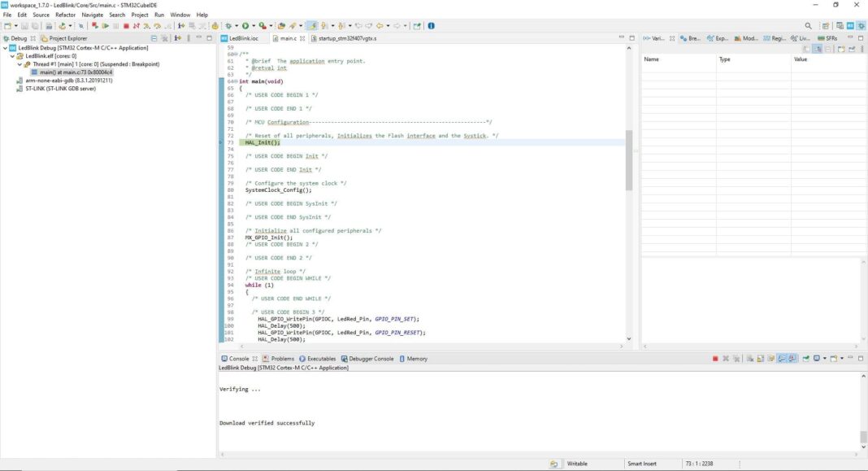Maximize the editor area
This screenshot has height=471, width=868.
point(632,38)
